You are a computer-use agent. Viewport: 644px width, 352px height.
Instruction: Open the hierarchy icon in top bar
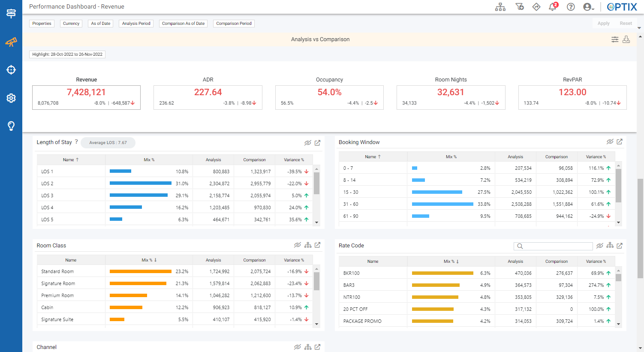[x=500, y=7]
